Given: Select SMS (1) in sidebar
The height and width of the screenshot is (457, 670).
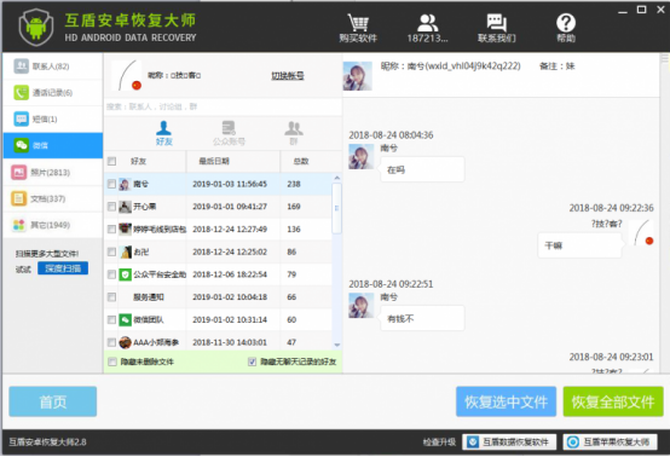Looking at the screenshot, I should 53,119.
